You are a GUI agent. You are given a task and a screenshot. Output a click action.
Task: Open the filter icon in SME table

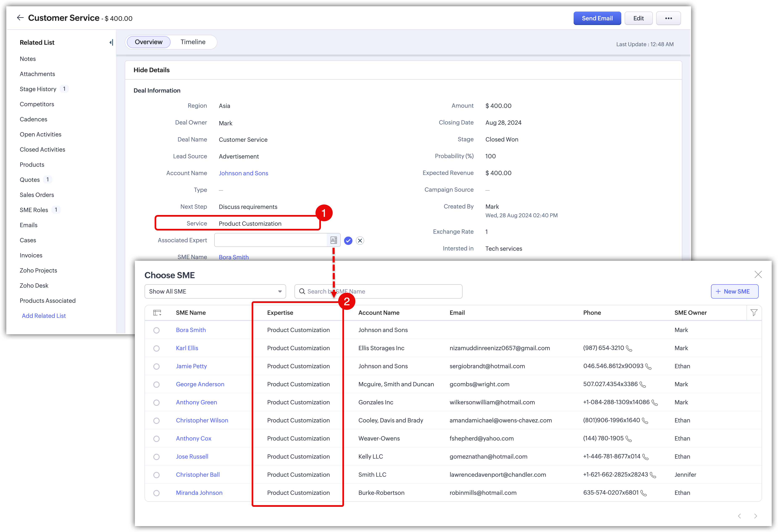click(754, 313)
